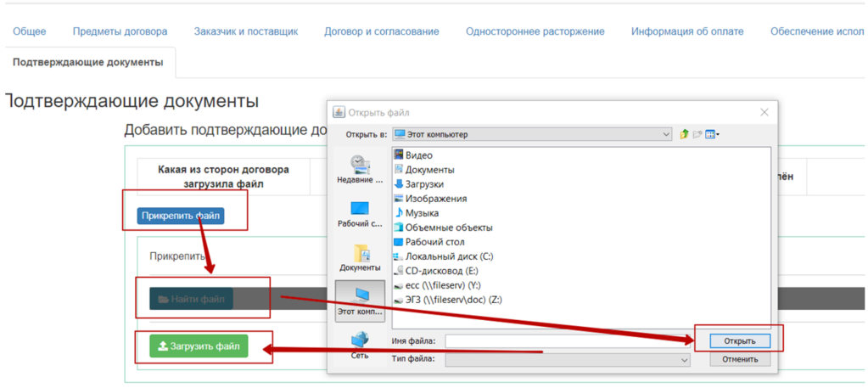Open the view options menu icon
The height and width of the screenshot is (388, 868).
coord(708,134)
